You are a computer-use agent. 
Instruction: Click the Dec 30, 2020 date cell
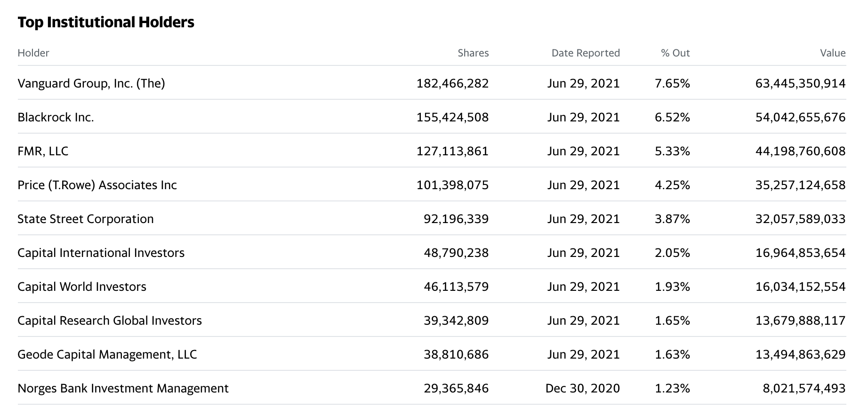coord(583,388)
